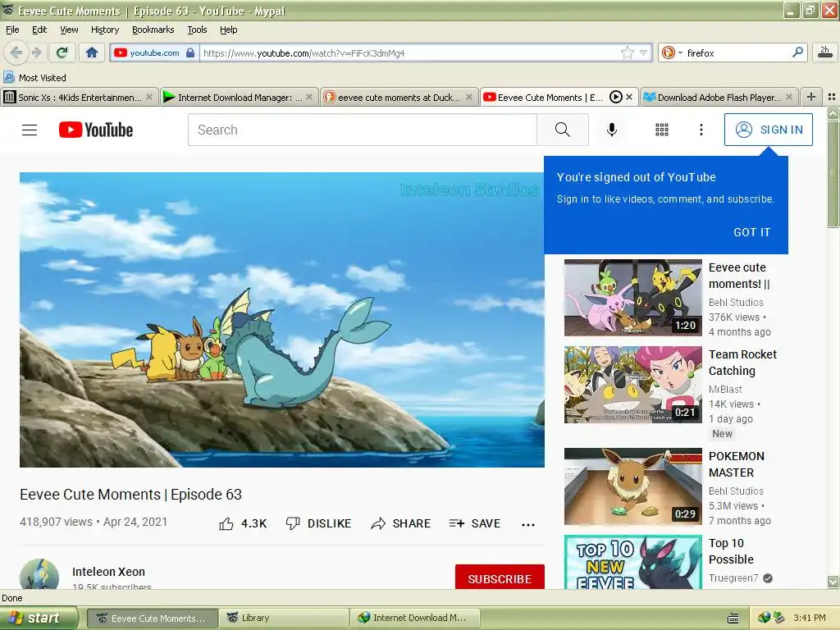
Task: Click the browser Back arrow button
Action: coord(16,52)
